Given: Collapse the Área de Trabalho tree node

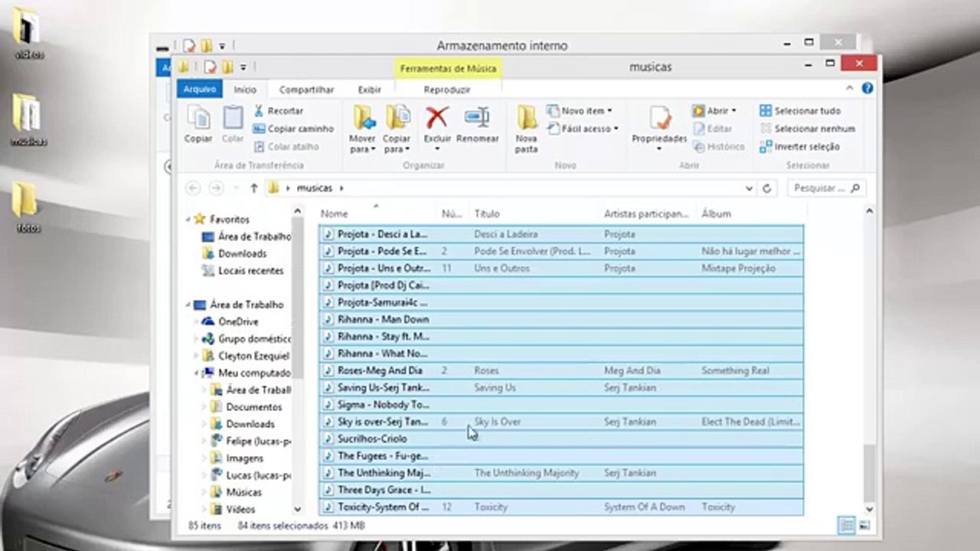Looking at the screenshot, I should [x=189, y=305].
